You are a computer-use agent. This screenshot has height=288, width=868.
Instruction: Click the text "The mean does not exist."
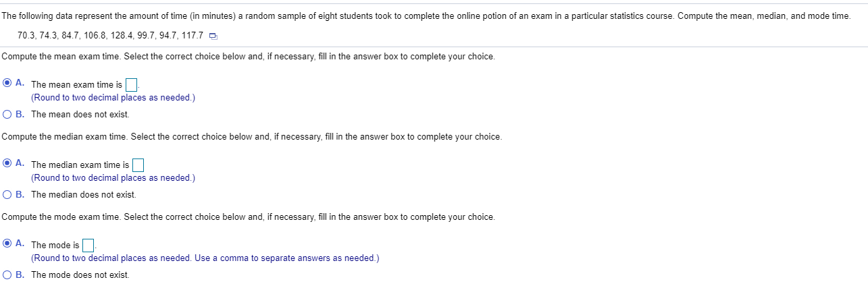[80, 115]
